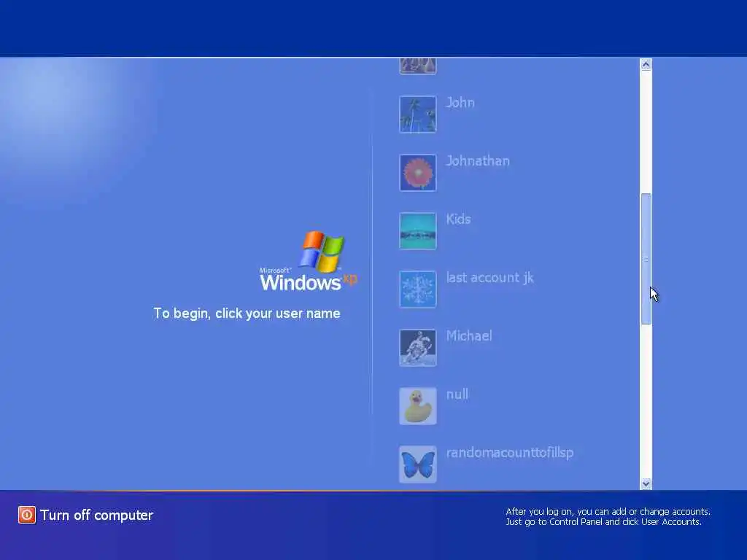The image size is (747, 560).
Task: Click the snowflake picture for last account jk
Action: pos(418,289)
